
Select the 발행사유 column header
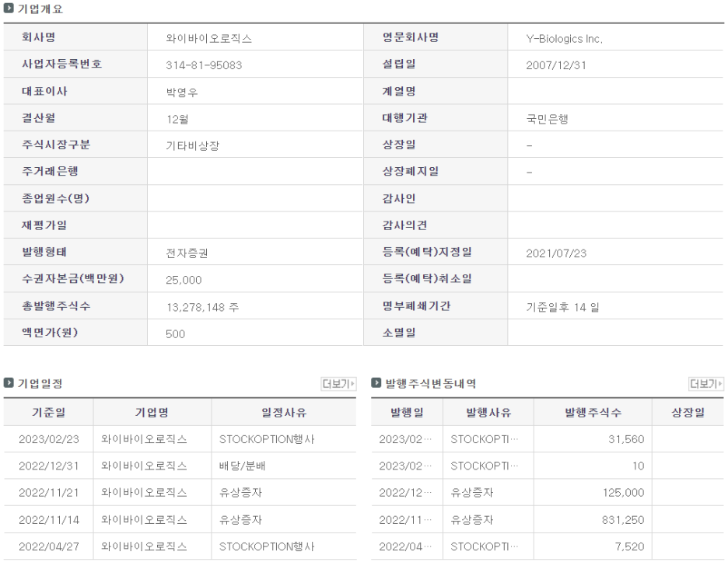pyautogui.click(x=488, y=413)
